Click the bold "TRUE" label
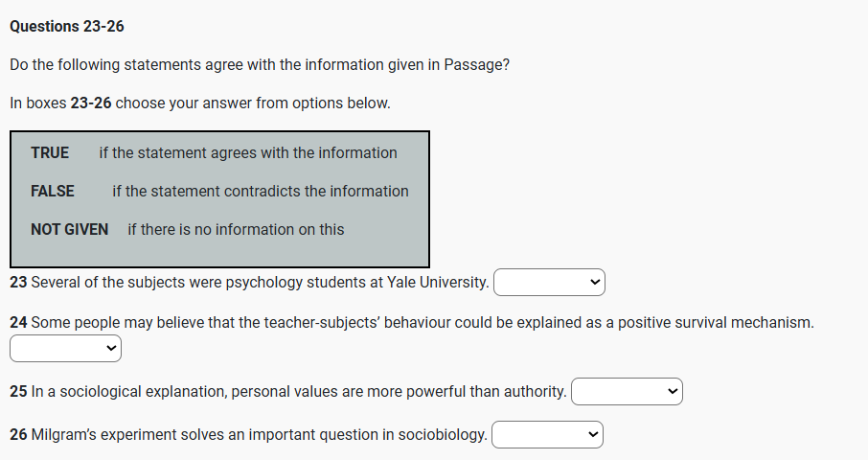868x460 pixels. (x=50, y=152)
